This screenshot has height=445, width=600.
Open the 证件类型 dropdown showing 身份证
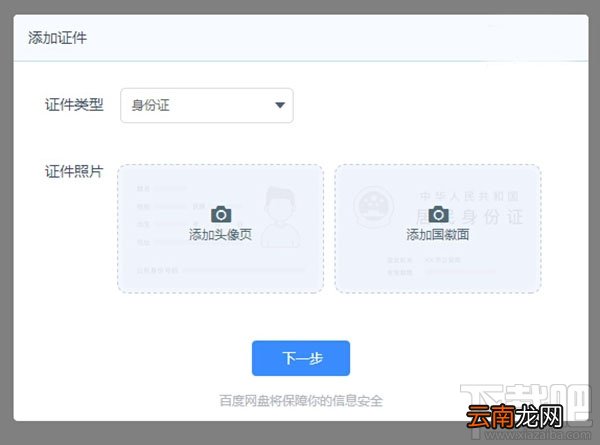[x=207, y=106]
